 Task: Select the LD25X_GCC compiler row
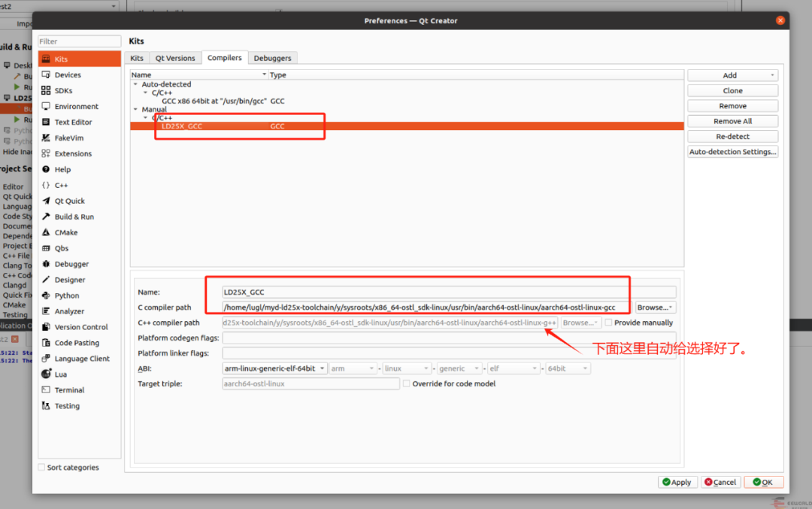click(x=407, y=126)
